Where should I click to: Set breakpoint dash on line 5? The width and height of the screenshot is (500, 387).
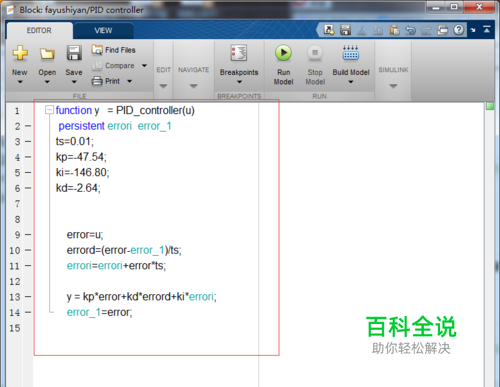coord(28,173)
